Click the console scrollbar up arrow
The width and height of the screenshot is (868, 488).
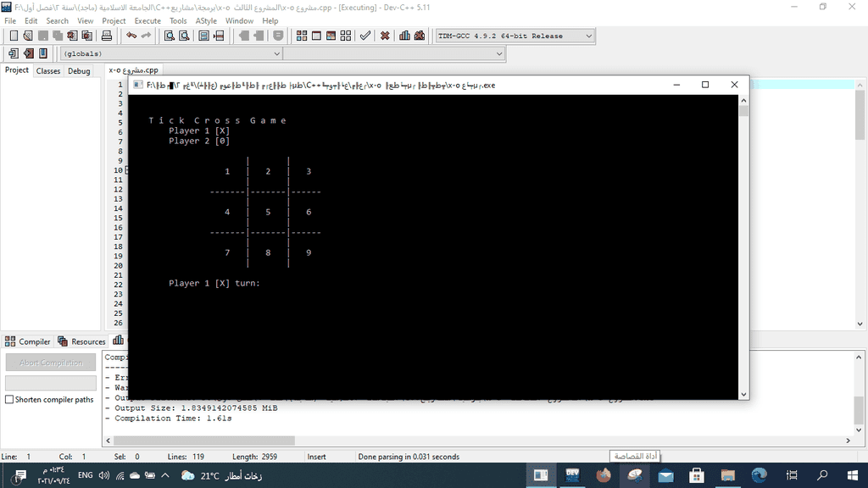point(744,100)
